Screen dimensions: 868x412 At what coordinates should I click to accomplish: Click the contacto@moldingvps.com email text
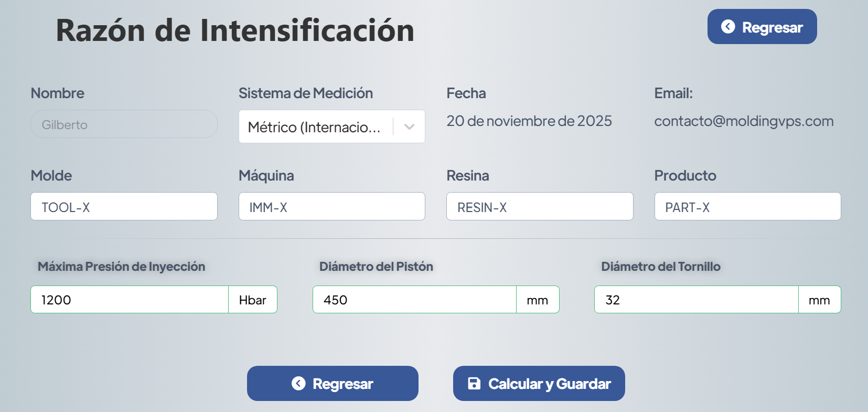pyautogui.click(x=744, y=121)
